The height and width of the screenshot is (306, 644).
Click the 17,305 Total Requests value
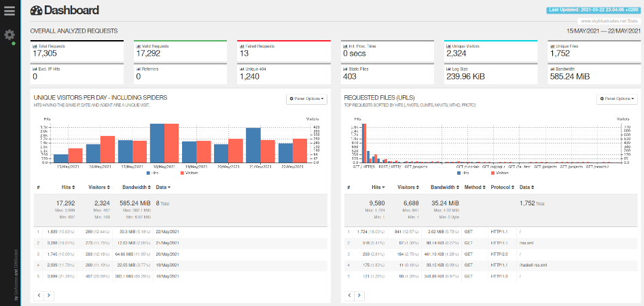click(x=45, y=54)
